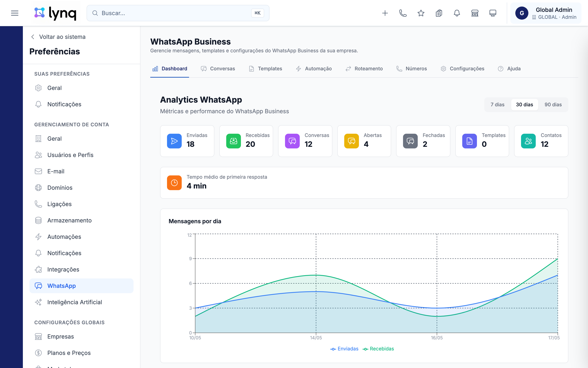The image size is (588, 368).
Task: Open Notificações under Suas Preferências
Action: [x=81, y=104]
